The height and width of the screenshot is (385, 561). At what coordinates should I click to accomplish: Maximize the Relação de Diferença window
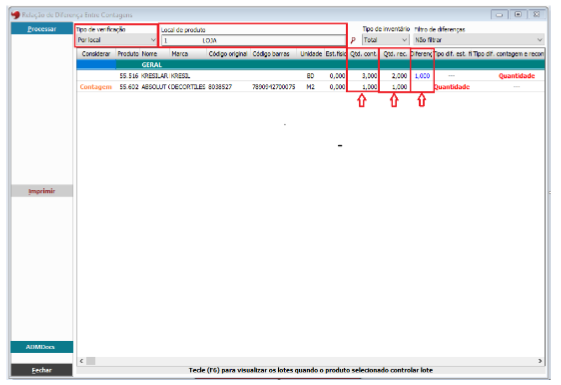click(x=518, y=14)
